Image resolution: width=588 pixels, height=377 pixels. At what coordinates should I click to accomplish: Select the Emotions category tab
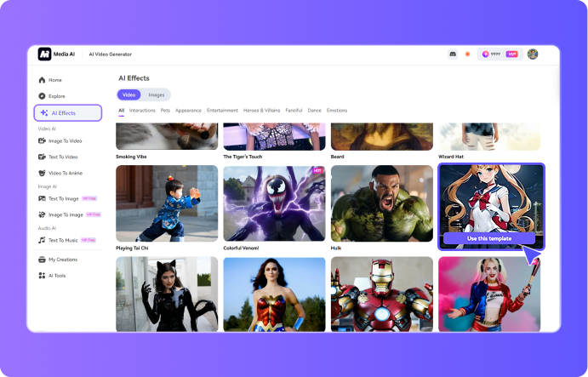337,111
